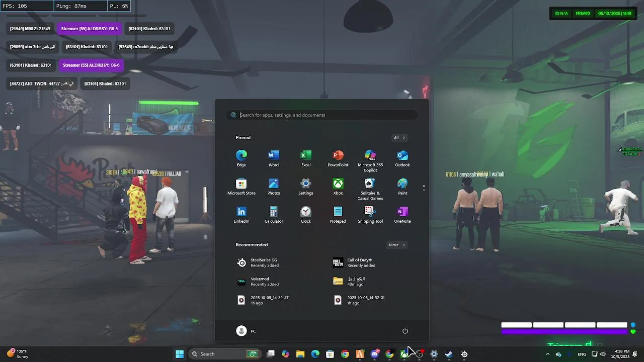Viewport: 644px width, 362px height.
Task: Launch the Calculator app
Action: click(x=274, y=215)
